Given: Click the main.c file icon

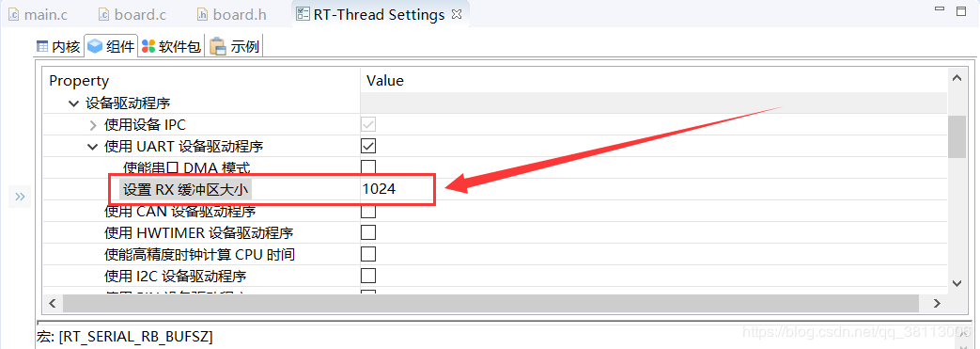Looking at the screenshot, I should [14, 14].
